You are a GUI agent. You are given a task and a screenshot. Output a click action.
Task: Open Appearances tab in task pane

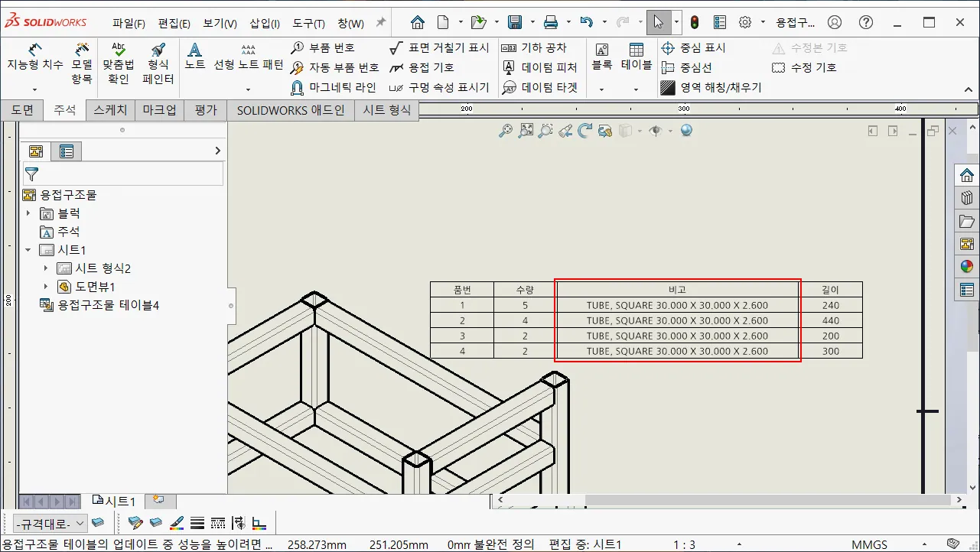pyautogui.click(x=967, y=267)
